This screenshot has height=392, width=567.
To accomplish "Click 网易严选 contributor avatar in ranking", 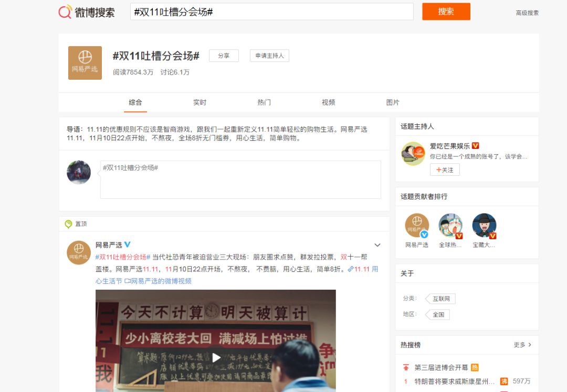I will tap(417, 225).
